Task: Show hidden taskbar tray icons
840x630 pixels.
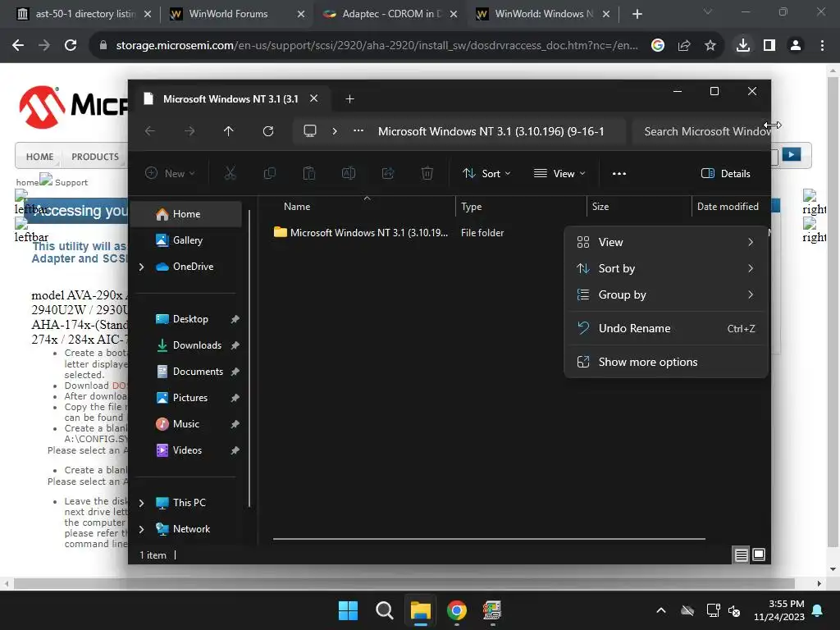Action: (661, 610)
